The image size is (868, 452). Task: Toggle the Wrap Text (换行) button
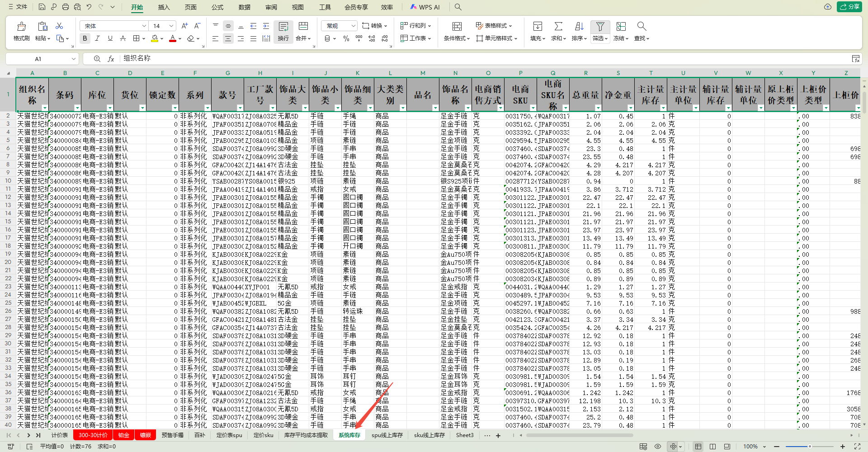click(283, 31)
